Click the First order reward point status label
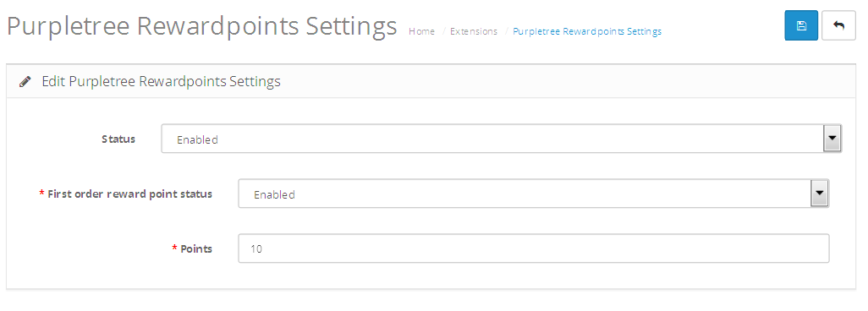The image size is (868, 311). tap(130, 194)
